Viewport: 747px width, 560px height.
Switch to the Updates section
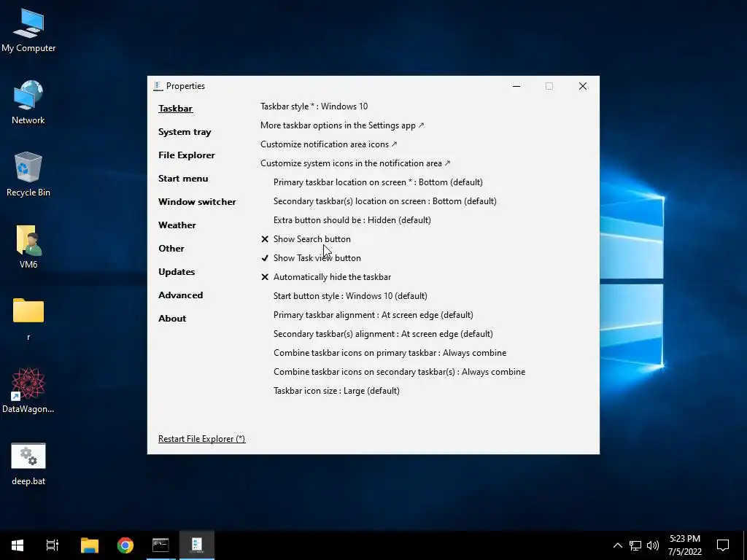tap(177, 272)
